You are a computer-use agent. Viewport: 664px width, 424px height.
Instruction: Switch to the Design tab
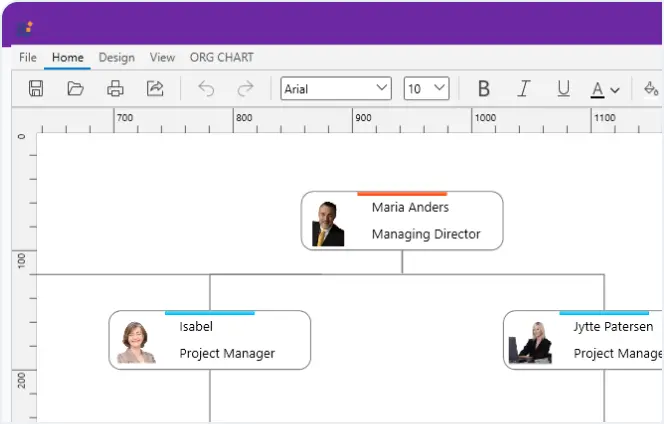point(116,57)
